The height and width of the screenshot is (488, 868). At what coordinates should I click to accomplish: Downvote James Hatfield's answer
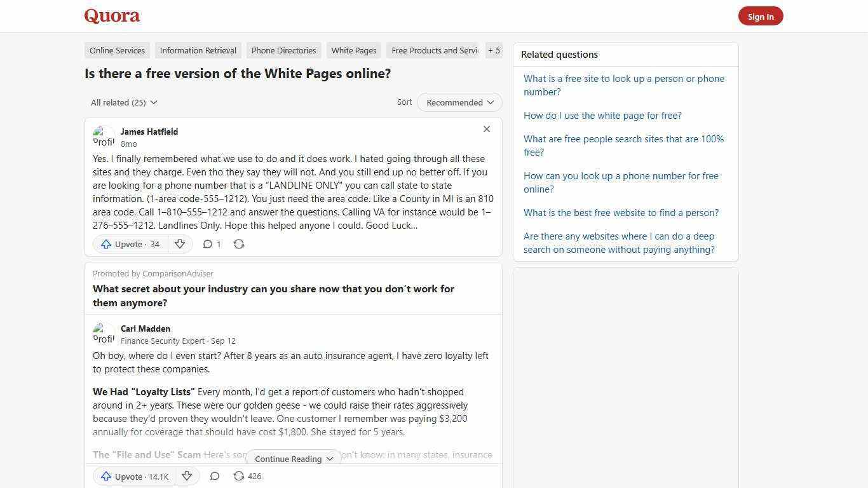point(180,244)
